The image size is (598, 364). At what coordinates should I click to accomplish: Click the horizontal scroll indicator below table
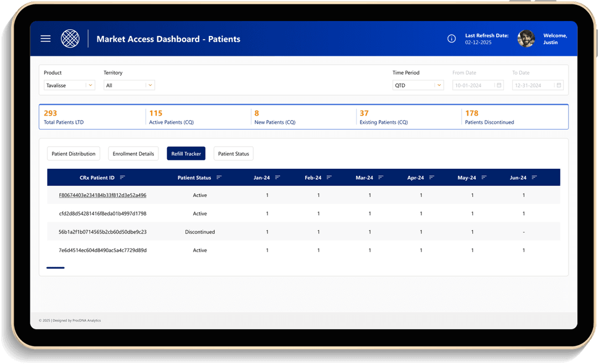(x=55, y=268)
